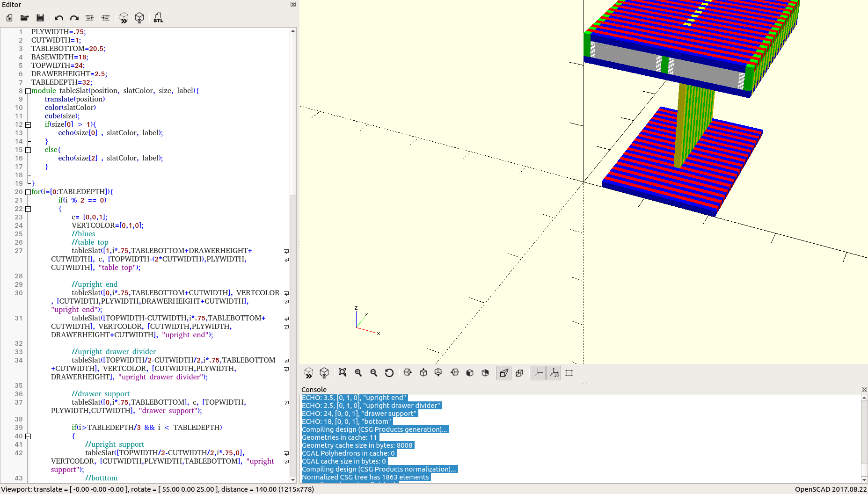Image resolution: width=868 pixels, height=494 pixels.
Task: Click the 'translate(position)' code line
Action: [75, 99]
